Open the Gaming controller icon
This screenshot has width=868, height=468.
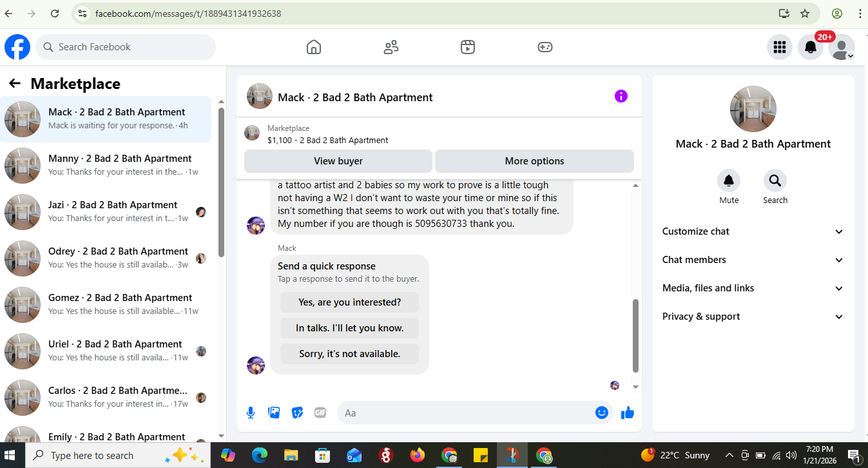click(545, 47)
